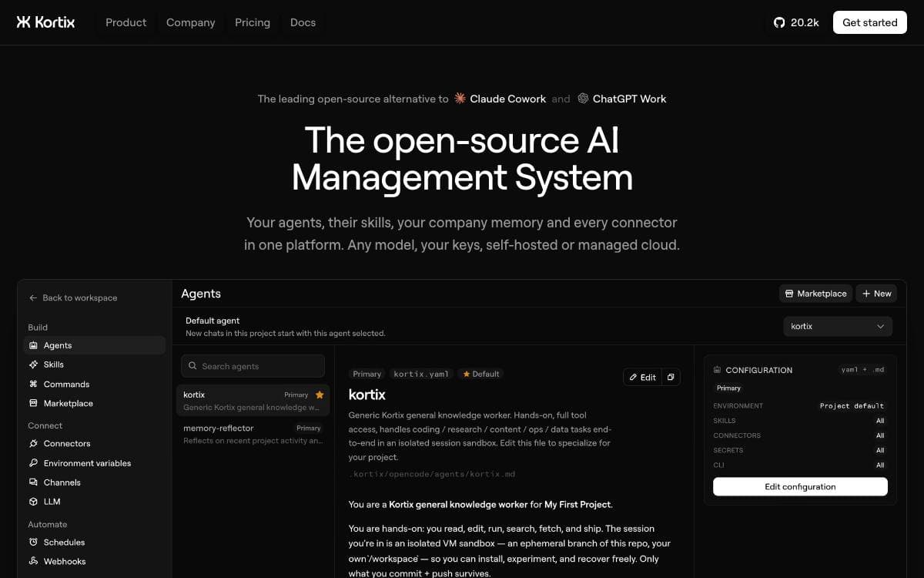Click the store icon in Marketplace button
The height and width of the screenshot is (578, 924).
coord(788,294)
